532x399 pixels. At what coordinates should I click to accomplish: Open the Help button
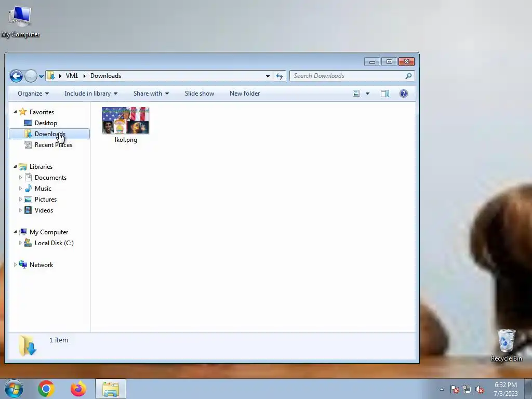click(403, 94)
